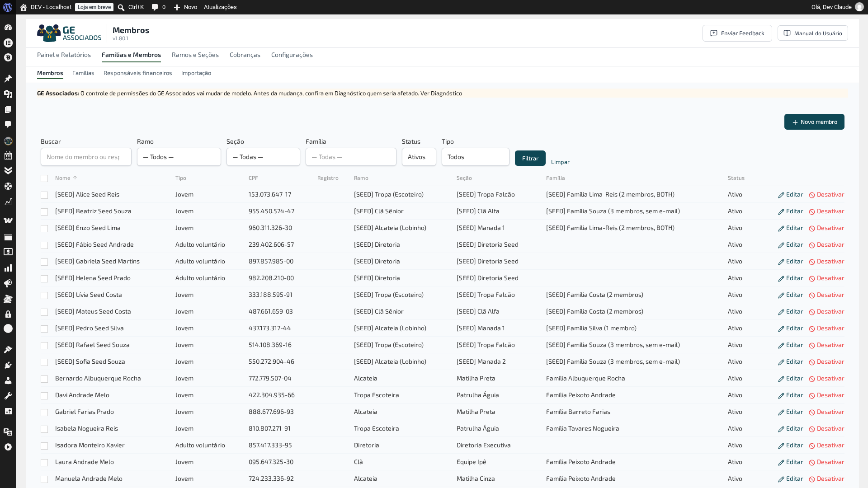Go to the Cobranças tab
Viewport: 868px width, 488px height.
[x=245, y=55]
